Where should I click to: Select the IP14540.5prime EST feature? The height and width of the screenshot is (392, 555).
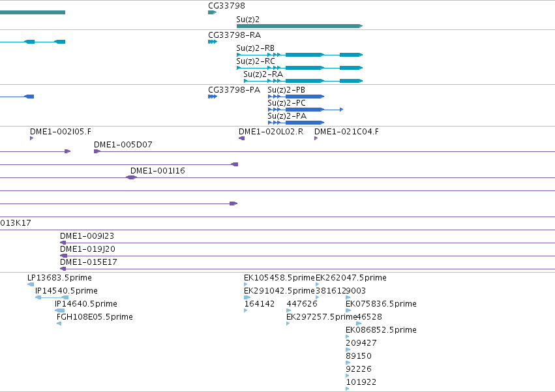[x=52, y=297]
